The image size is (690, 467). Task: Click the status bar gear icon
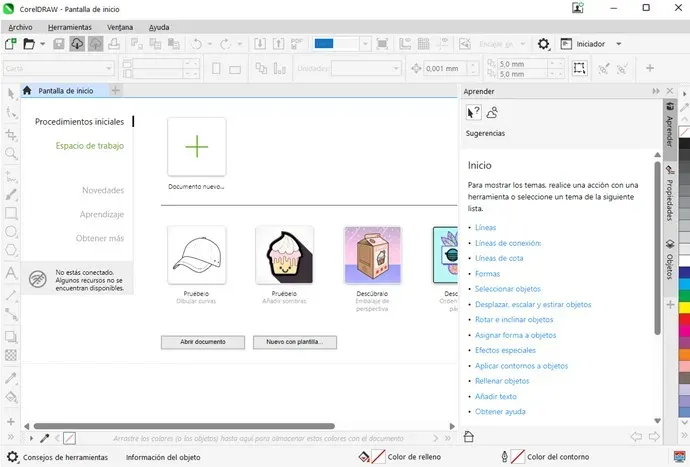[x=12, y=457]
